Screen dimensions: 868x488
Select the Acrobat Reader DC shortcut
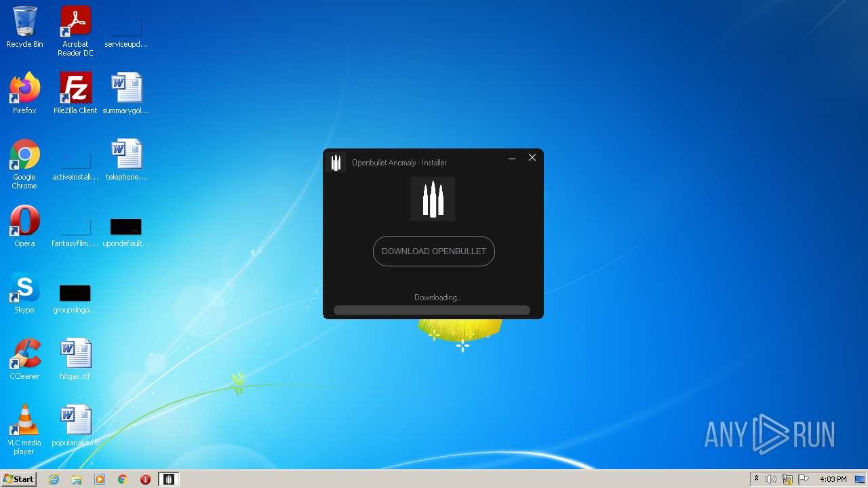click(x=75, y=31)
